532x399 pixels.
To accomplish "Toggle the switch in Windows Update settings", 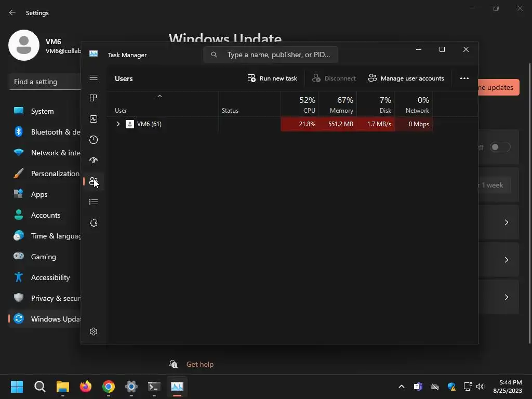I will pos(500,147).
